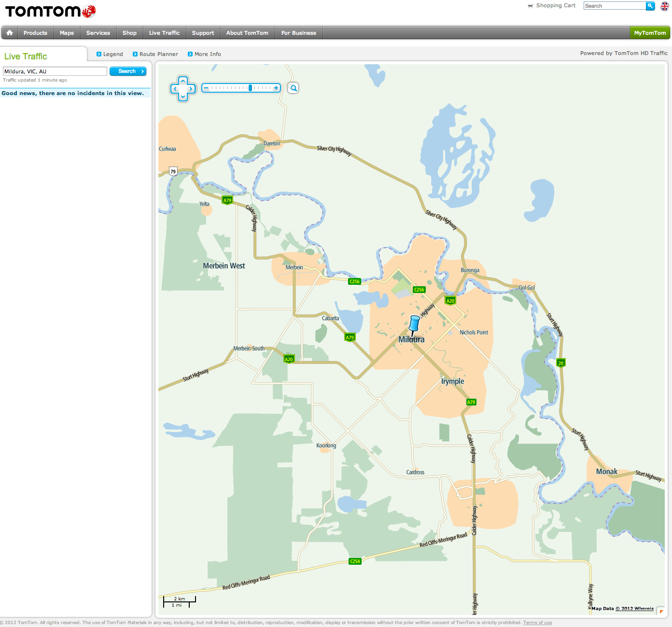The height and width of the screenshot is (627, 672).
Task: Pan the map right with the arrow
Action: pyautogui.click(x=191, y=89)
